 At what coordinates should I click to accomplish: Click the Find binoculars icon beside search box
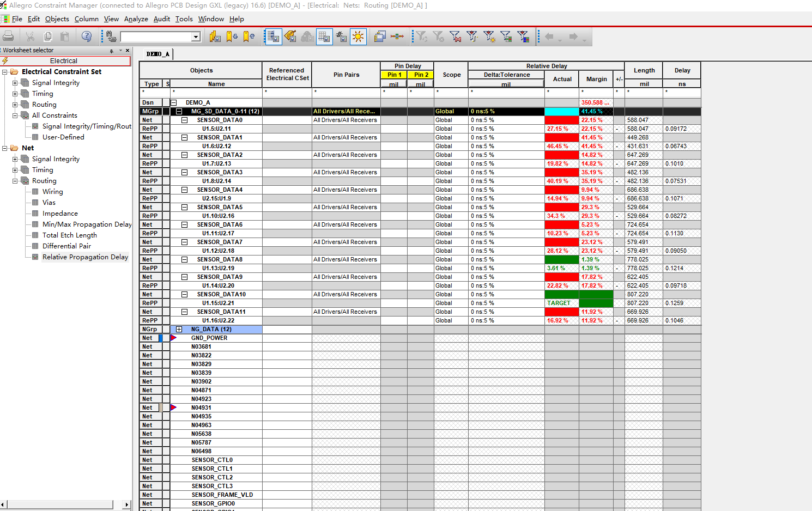click(x=111, y=36)
